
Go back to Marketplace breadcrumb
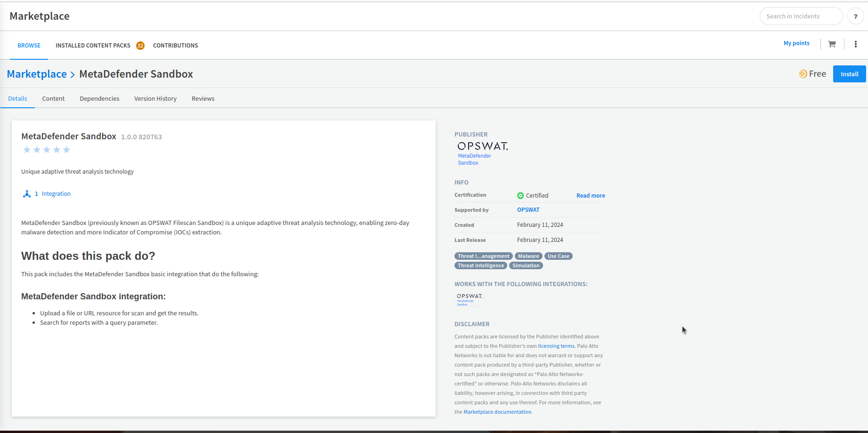[37, 74]
